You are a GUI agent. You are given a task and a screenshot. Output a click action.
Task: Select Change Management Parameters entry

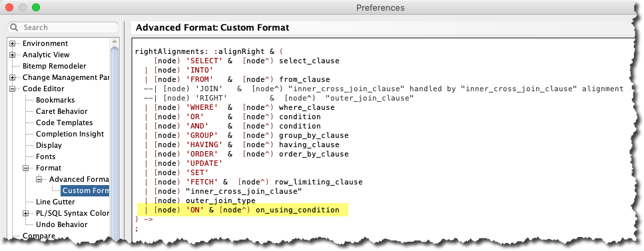[66, 78]
